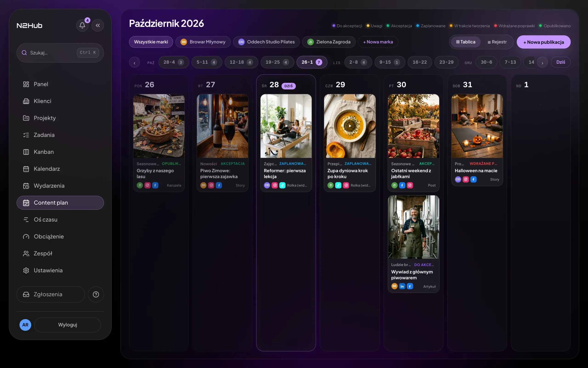Go to previous weeks with left arrow
The height and width of the screenshot is (368, 588).
tap(134, 62)
